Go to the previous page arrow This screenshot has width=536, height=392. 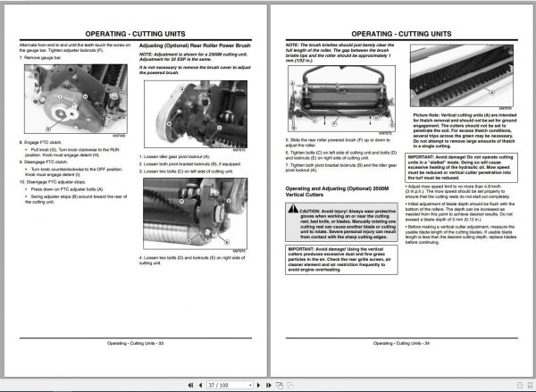pos(200,385)
